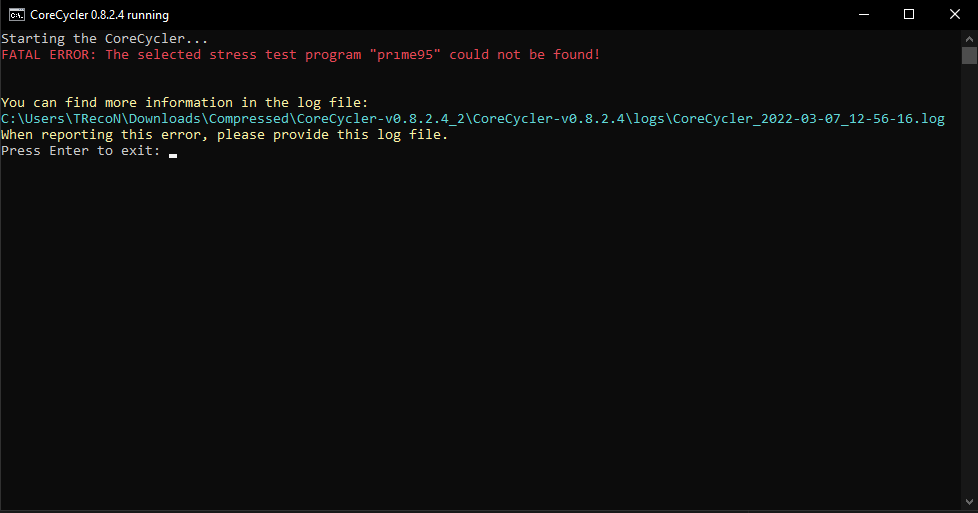Click the empty console area below the prompt
This screenshot has height=513, width=978.
[480, 331]
